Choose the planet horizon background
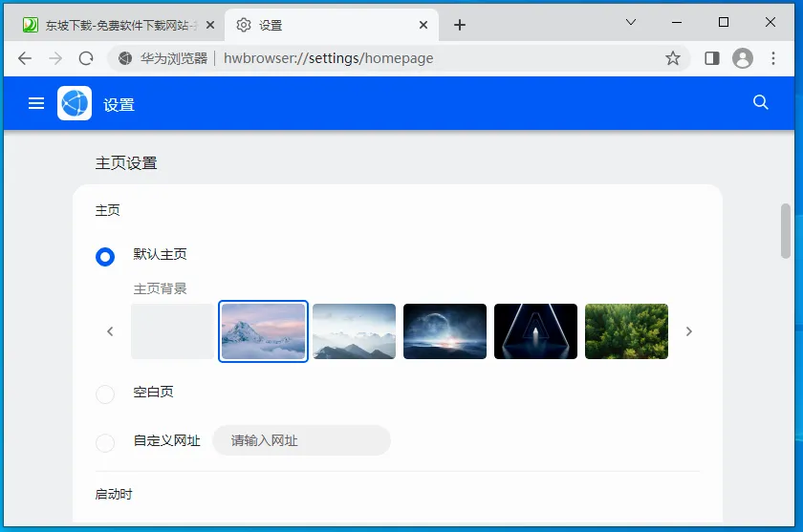Screen dimensions: 803x532 [445, 331]
